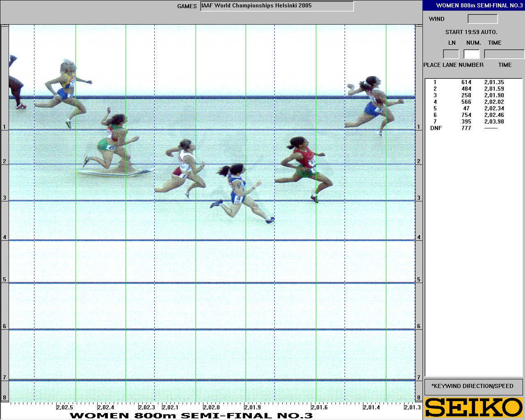Viewport: 525px width, 420px height.
Task: Click the GAMES event name field
Action: click(277, 6)
